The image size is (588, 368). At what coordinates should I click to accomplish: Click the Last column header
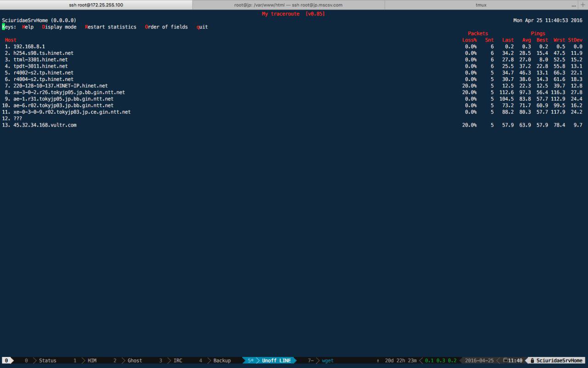[x=508, y=40]
